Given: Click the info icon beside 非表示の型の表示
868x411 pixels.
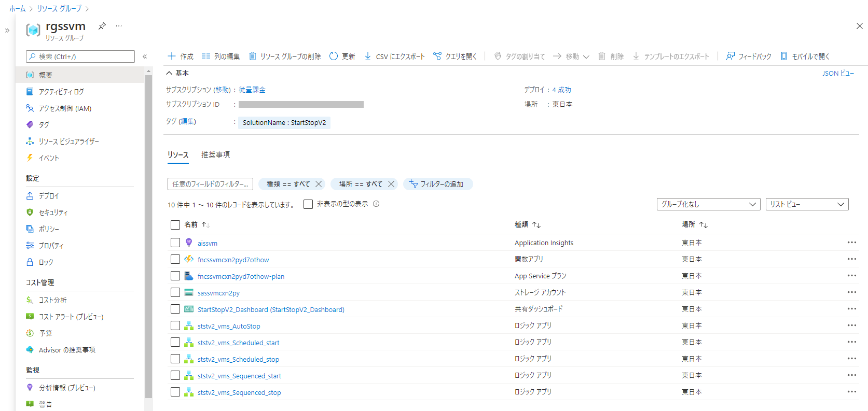Looking at the screenshot, I should (x=376, y=204).
